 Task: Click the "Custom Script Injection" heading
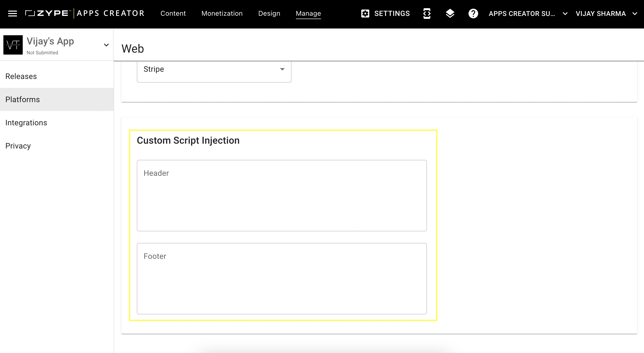tap(188, 140)
